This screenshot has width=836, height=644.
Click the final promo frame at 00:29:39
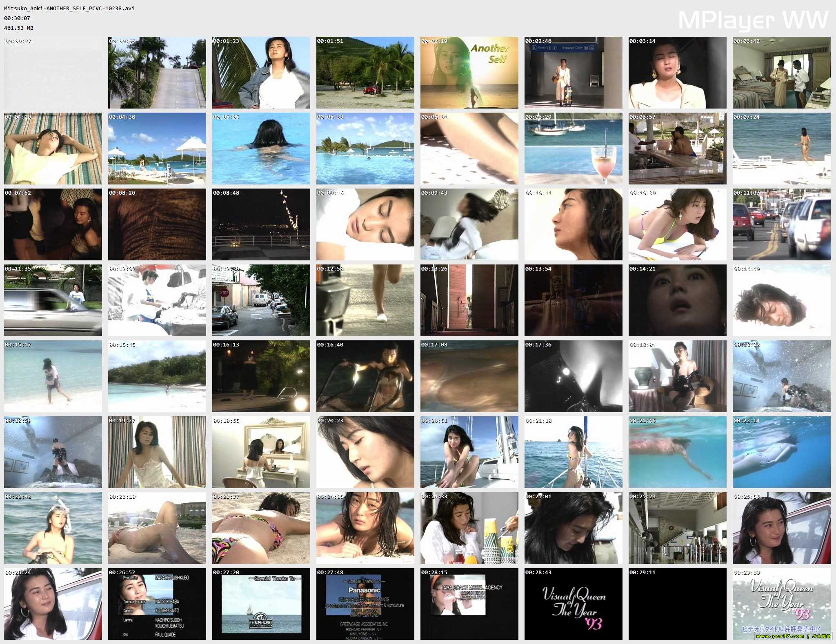(782, 604)
